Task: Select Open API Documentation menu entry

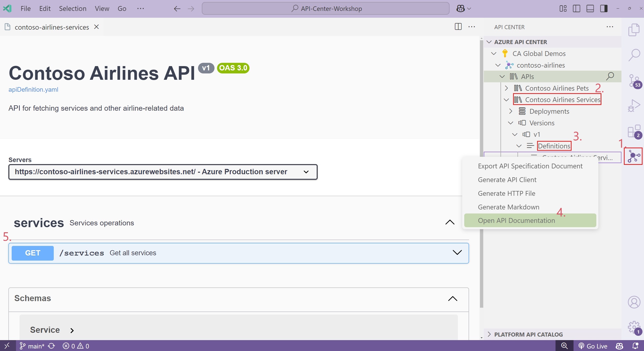Action: click(x=516, y=220)
